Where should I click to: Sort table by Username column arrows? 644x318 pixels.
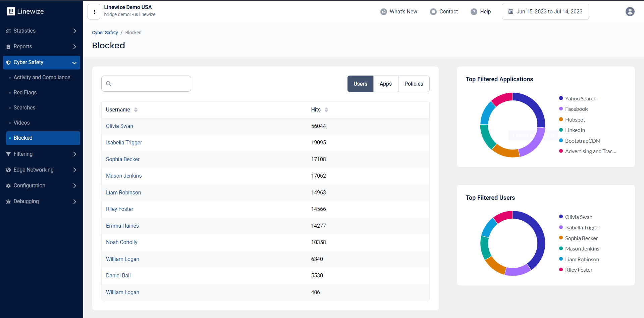[x=136, y=110]
